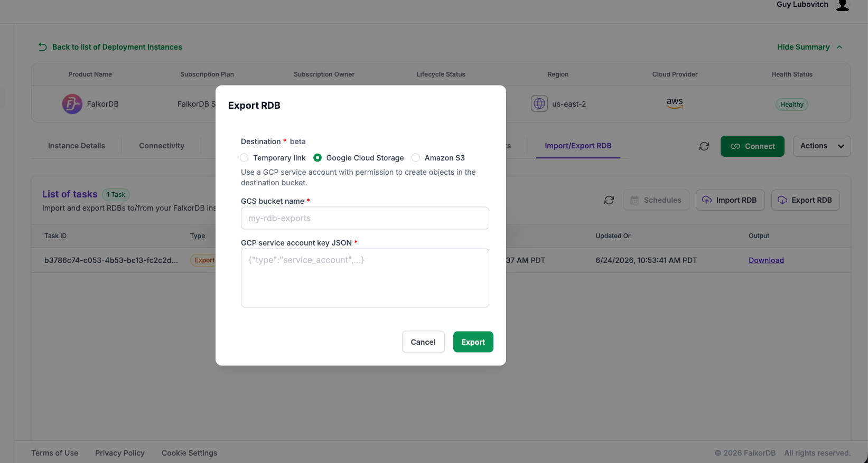Screen dimensions: 868x463
Task: Click the Export type tag in row
Action: [203, 260]
